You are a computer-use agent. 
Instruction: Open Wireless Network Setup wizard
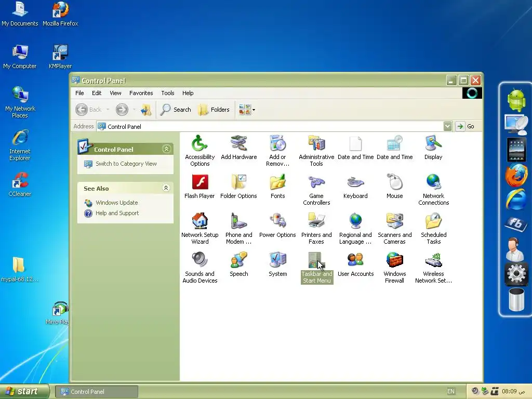coord(433,268)
